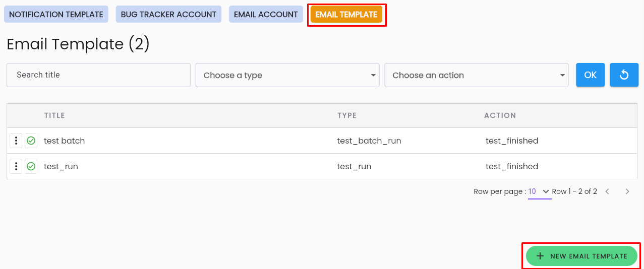Switch to the Notification Template tab
The width and height of the screenshot is (644, 269).
pyautogui.click(x=56, y=15)
